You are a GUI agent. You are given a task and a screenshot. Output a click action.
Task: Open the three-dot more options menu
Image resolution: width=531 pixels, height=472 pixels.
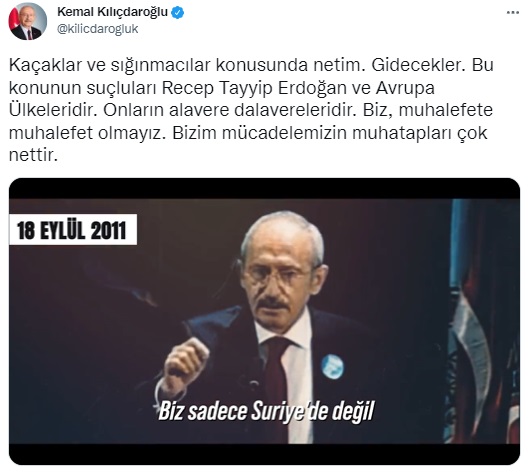pyautogui.click(x=513, y=13)
